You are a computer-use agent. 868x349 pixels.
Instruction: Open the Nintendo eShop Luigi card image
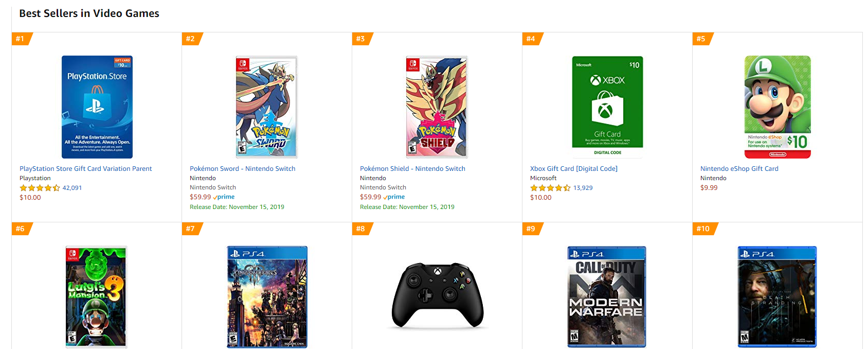click(x=777, y=107)
